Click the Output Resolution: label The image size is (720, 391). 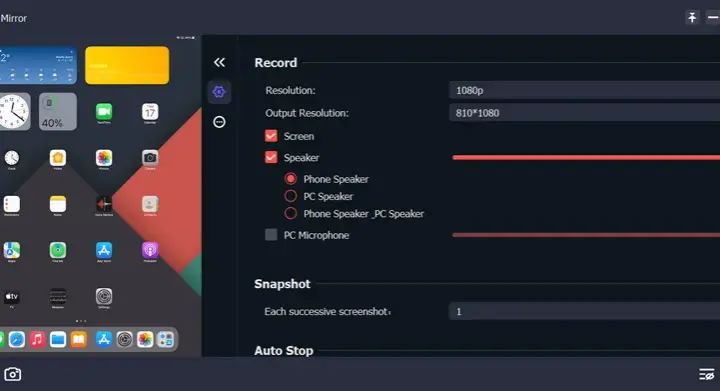click(x=307, y=113)
